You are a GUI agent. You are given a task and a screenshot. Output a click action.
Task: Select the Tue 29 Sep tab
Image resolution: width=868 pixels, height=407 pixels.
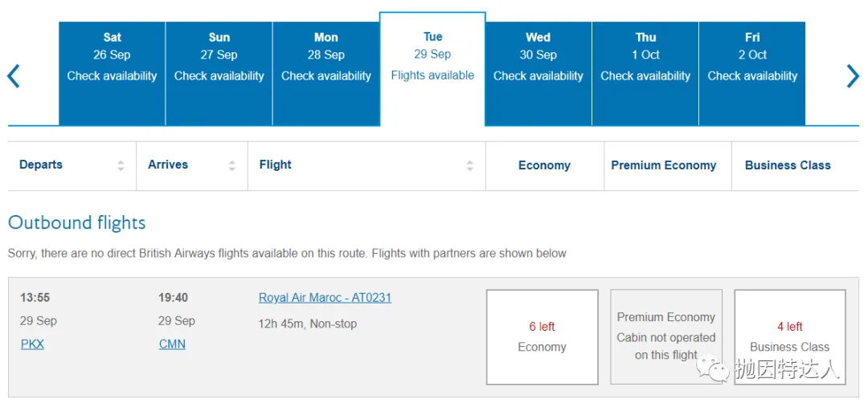(432, 69)
